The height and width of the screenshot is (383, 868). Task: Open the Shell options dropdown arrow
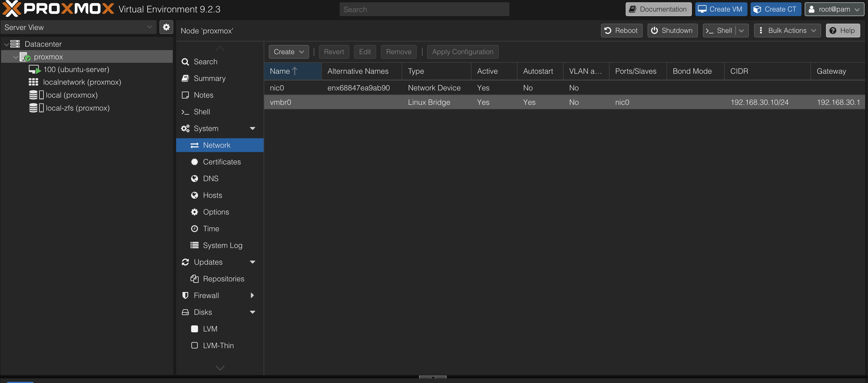point(741,31)
